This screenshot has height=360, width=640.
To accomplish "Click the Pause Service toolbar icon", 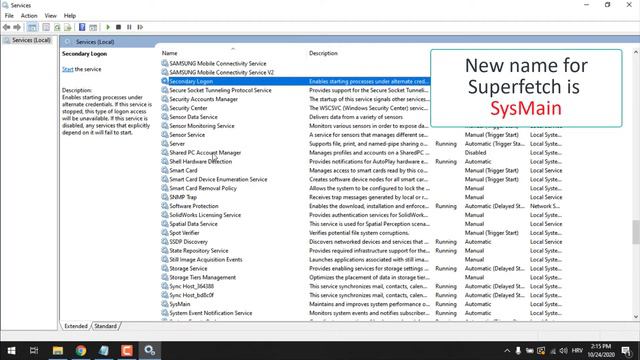I will click(x=129, y=27).
